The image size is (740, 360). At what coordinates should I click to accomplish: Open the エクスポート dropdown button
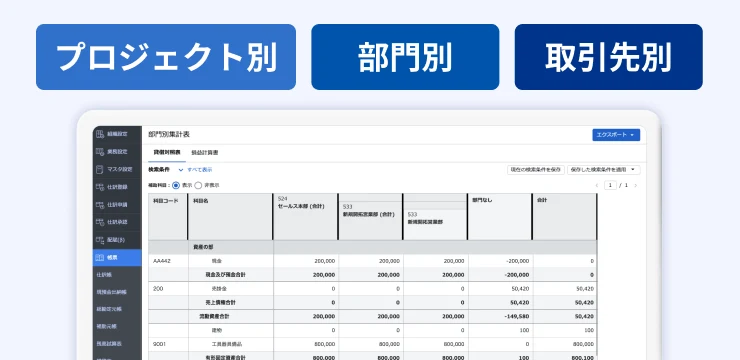(x=616, y=135)
